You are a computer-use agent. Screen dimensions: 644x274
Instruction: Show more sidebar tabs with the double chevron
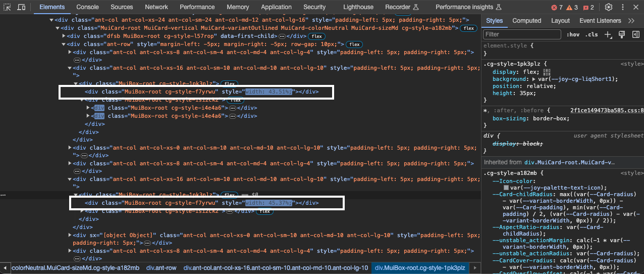pos(631,21)
